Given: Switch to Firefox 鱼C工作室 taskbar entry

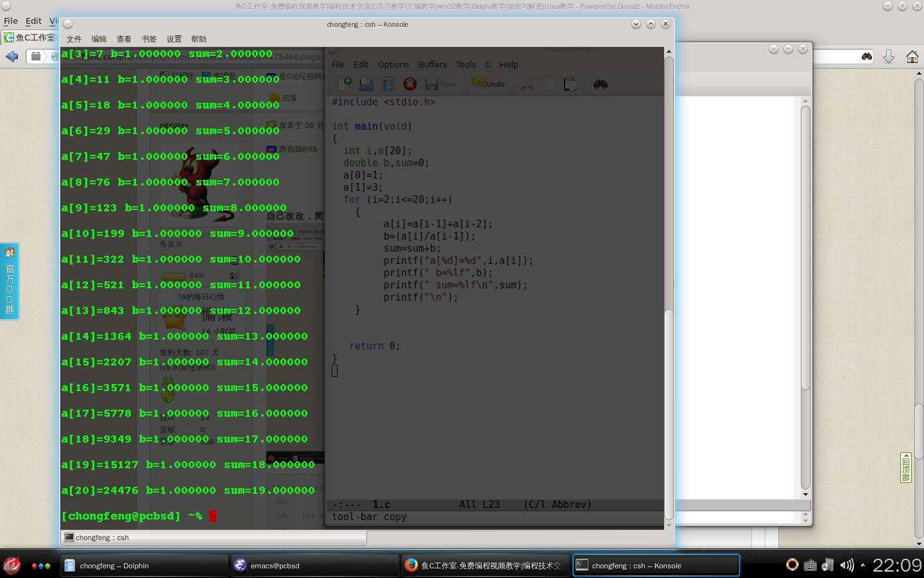Looking at the screenshot, I should (486, 566).
